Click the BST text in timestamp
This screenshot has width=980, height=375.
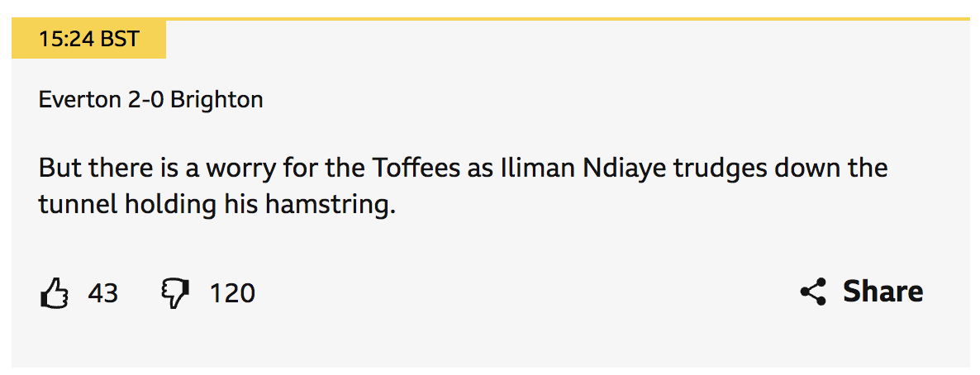click(x=120, y=40)
